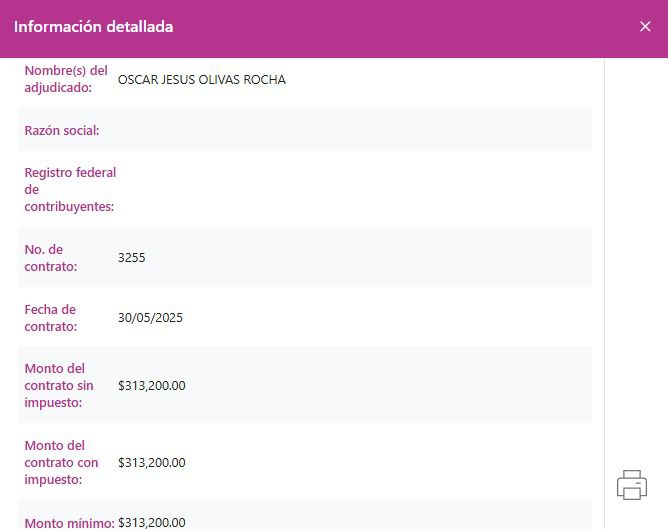668x529 pixels.
Task: Select the contract date 30/05/2025
Action: tap(150, 318)
